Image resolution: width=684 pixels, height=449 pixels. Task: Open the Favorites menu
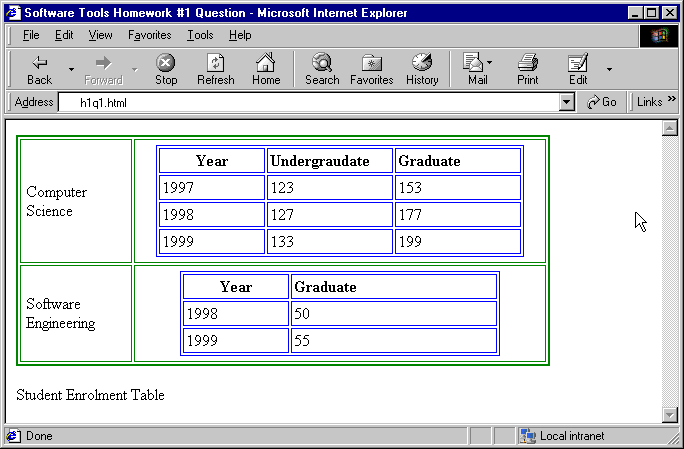click(150, 35)
